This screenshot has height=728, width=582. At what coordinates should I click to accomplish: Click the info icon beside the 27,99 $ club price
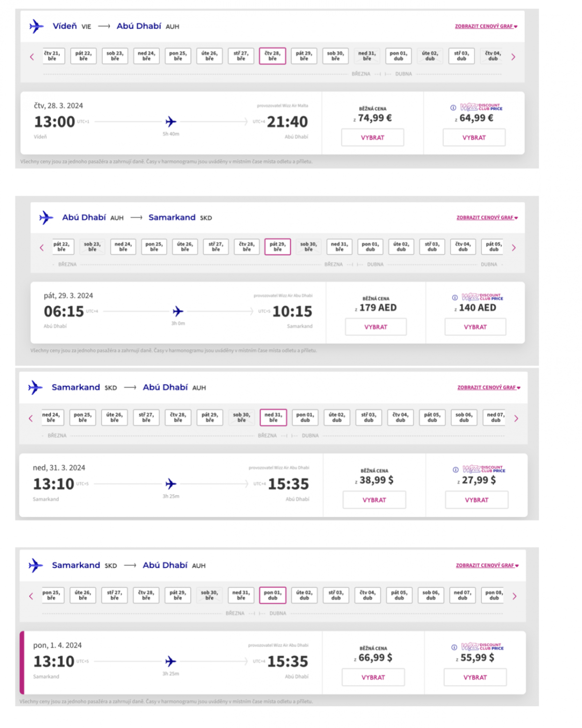click(x=455, y=470)
